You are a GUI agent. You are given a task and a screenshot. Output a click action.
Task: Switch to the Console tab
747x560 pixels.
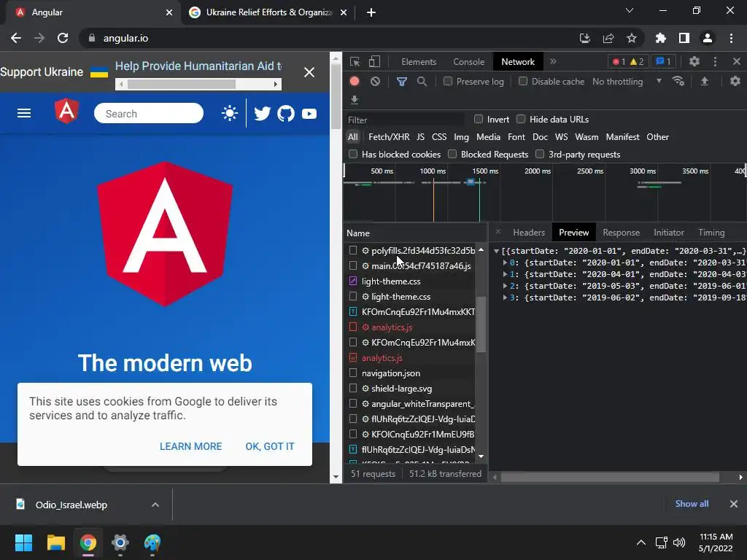coord(469,62)
